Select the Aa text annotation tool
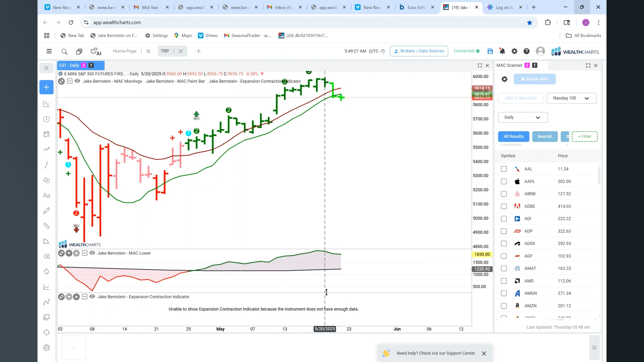This screenshot has width=644, height=362. pyautogui.click(x=47, y=195)
